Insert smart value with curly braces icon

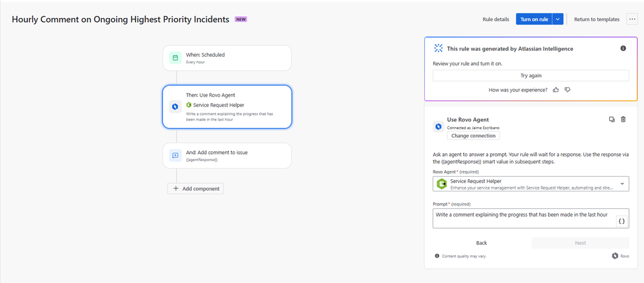pyautogui.click(x=622, y=221)
